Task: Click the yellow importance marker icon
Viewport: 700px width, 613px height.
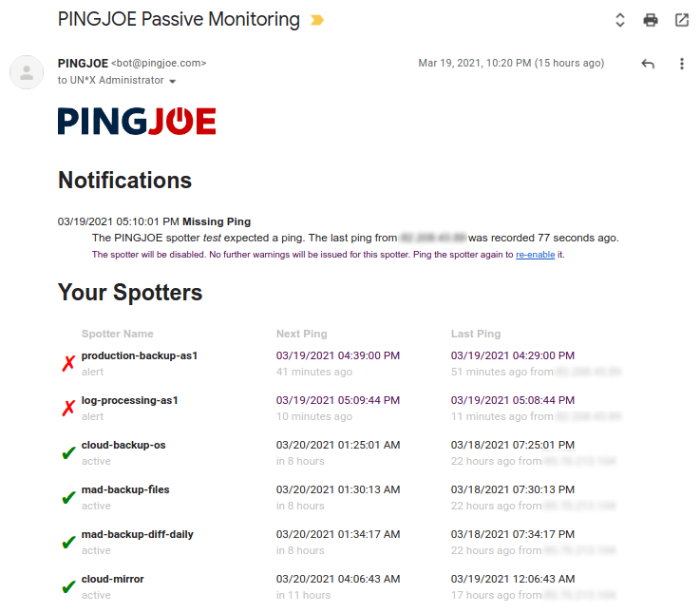Action: 317,20
